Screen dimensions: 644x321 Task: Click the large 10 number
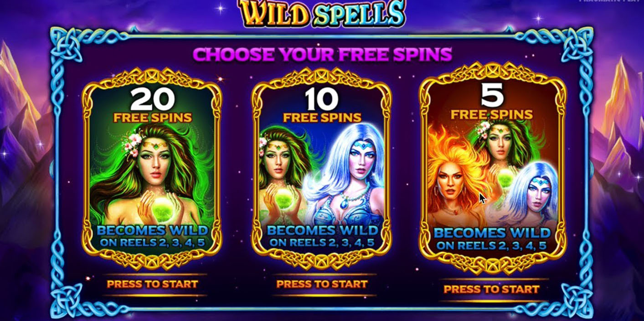tap(322, 100)
